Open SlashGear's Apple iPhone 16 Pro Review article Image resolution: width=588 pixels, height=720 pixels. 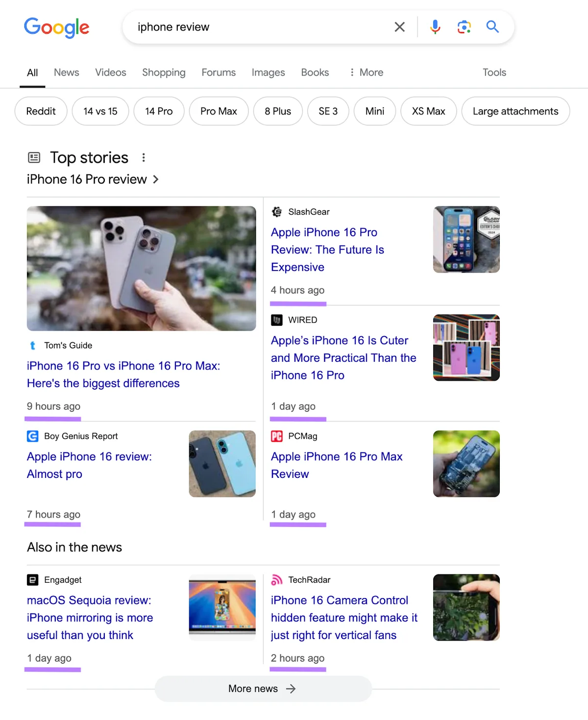327,250
